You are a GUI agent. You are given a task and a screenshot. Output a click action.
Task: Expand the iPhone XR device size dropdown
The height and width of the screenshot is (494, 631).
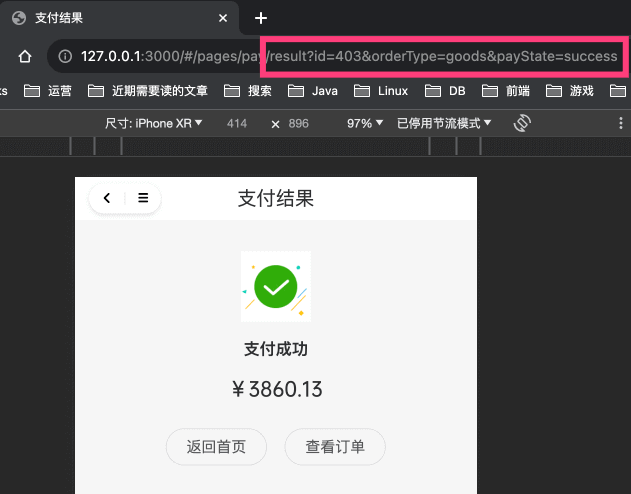click(153, 123)
